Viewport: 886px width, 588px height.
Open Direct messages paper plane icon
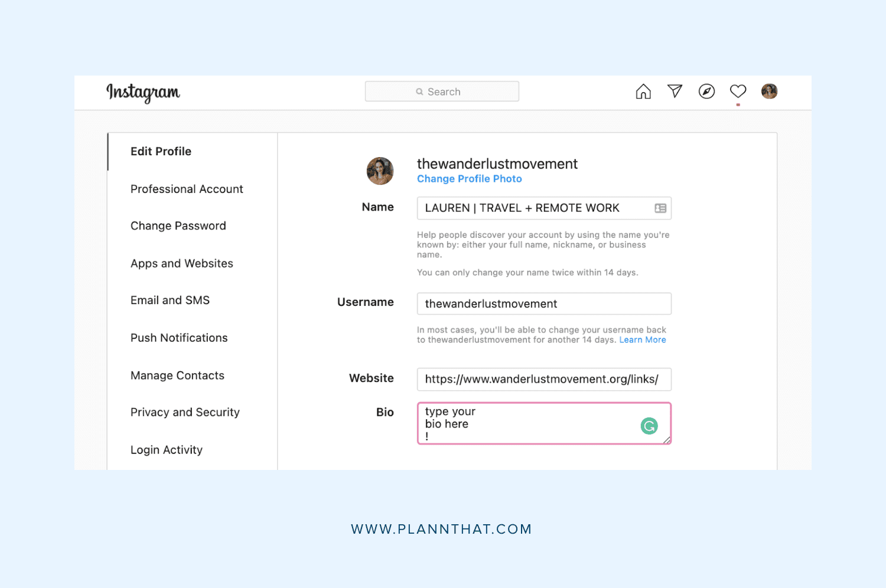(675, 91)
